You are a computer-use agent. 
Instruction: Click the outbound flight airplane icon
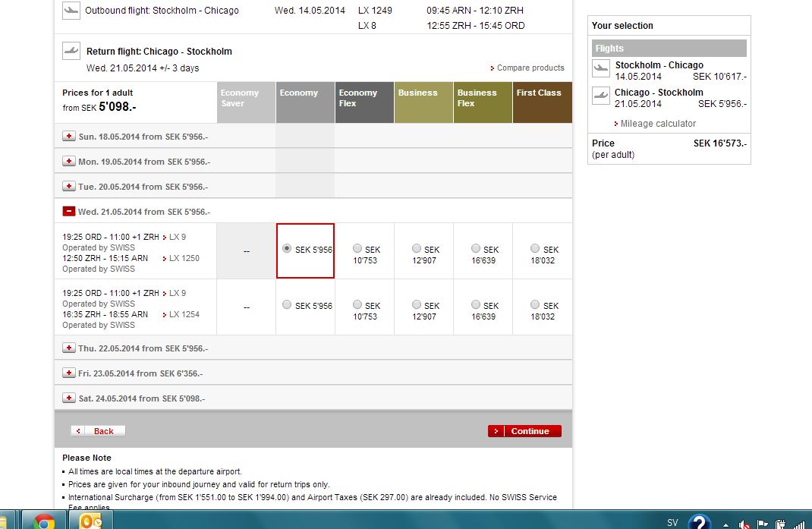[71, 11]
